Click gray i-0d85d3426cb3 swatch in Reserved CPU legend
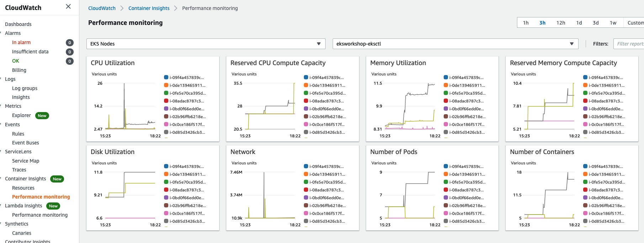The height and width of the screenshot is (243, 644). [x=306, y=132]
